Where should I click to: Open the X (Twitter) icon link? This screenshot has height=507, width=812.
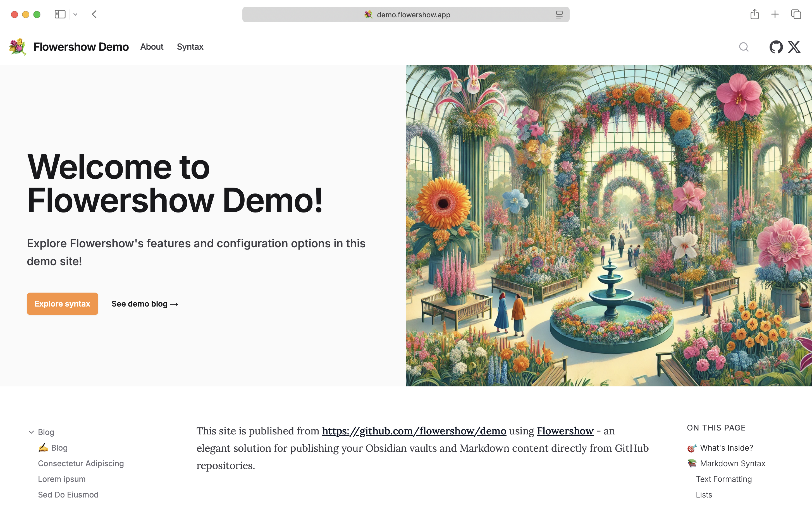click(794, 47)
